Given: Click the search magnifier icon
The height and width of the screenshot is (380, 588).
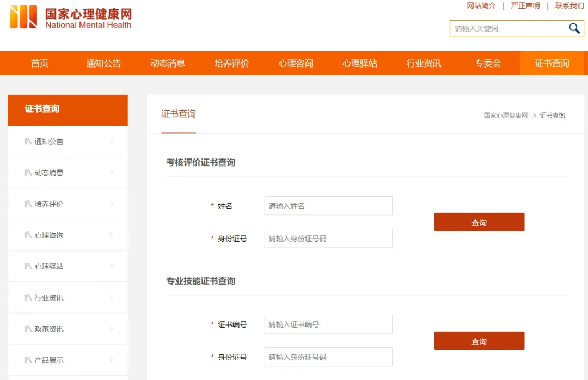Looking at the screenshot, I should tap(574, 28).
